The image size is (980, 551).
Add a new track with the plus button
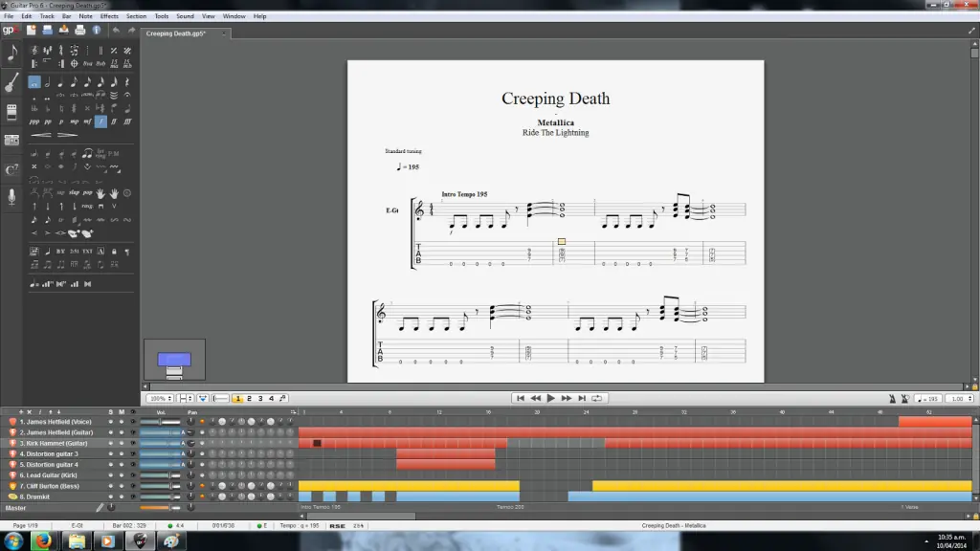[21, 412]
